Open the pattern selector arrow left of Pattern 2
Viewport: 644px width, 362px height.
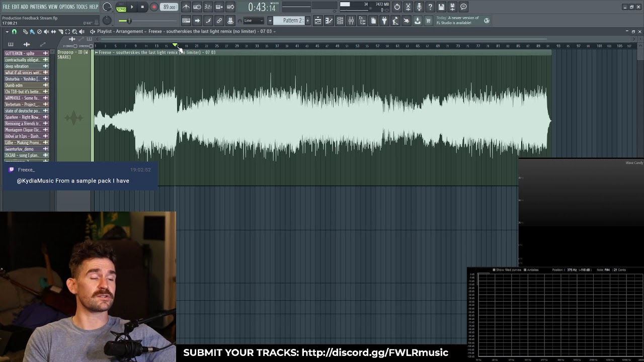coord(270,21)
